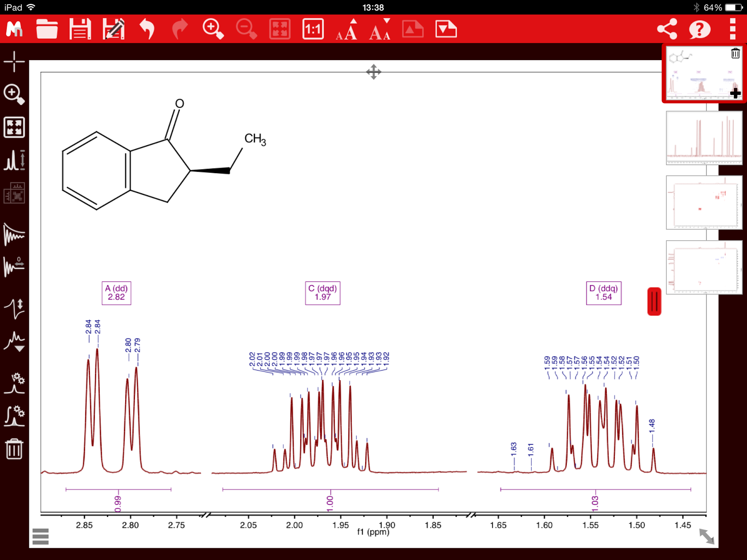Select the trash tool in the sidebar
747x560 pixels.
point(14,449)
